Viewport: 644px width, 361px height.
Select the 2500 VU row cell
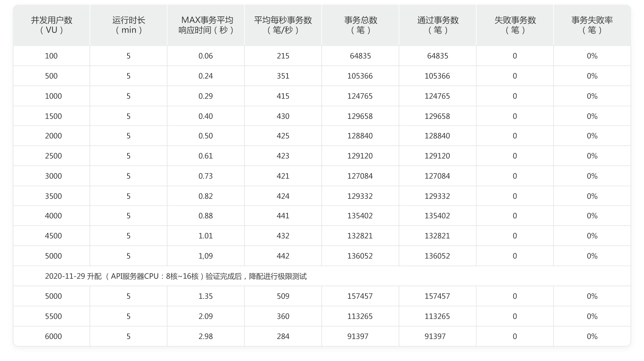click(x=53, y=156)
